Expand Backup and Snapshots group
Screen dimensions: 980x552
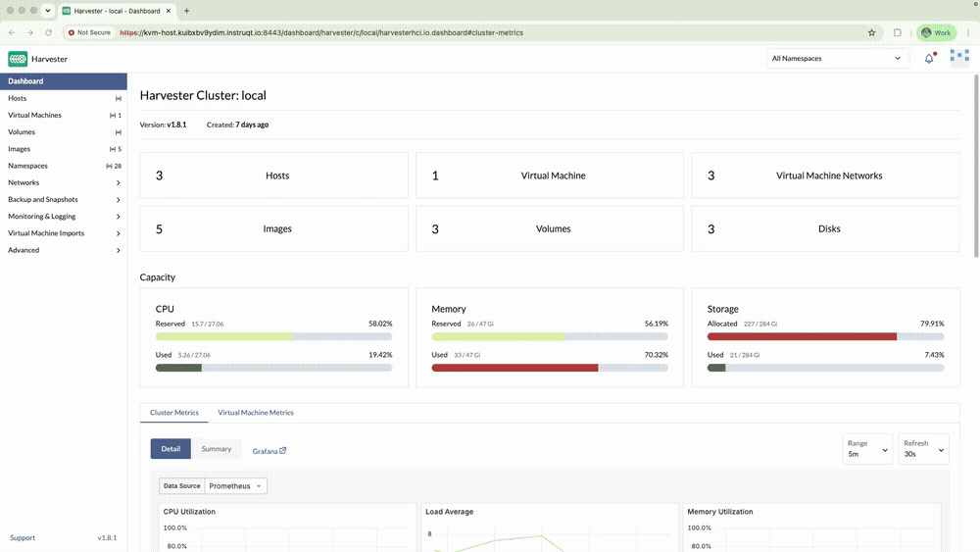tap(64, 199)
